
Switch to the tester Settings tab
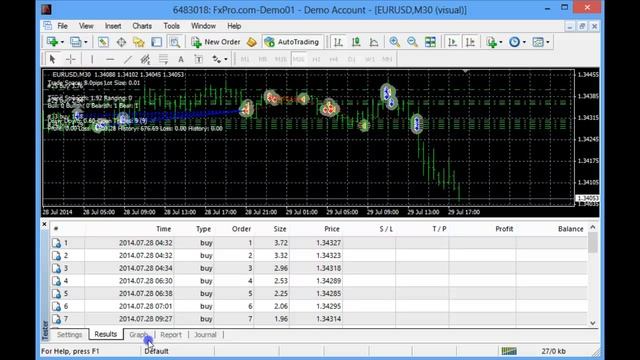[x=69, y=335]
